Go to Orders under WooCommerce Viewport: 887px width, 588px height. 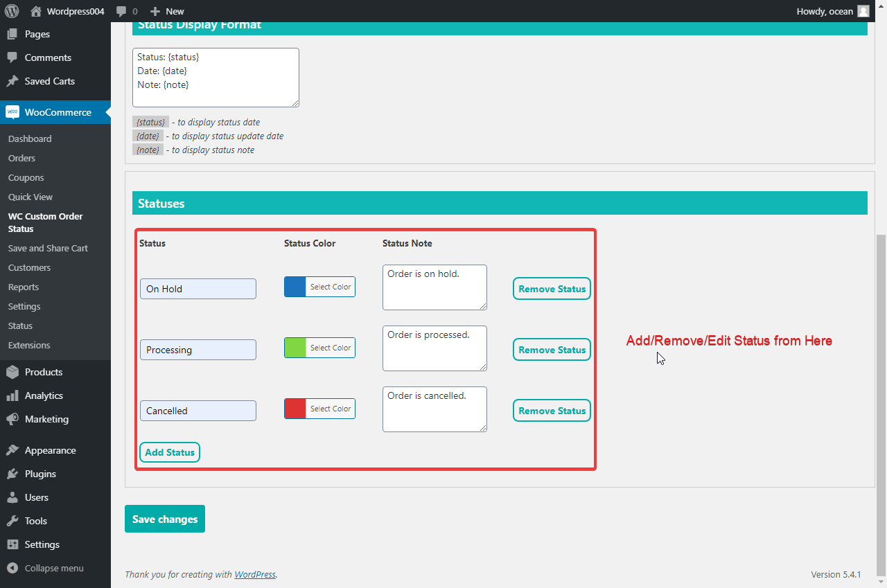[x=21, y=158]
